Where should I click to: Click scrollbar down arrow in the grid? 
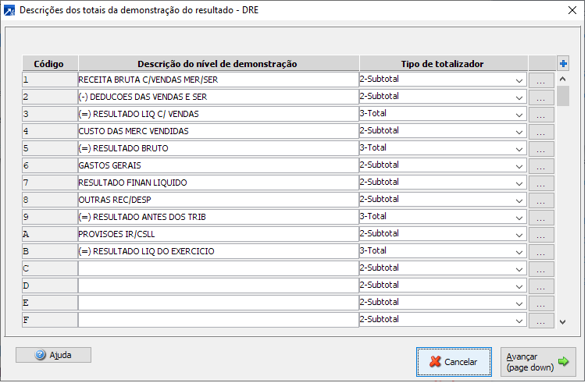pyautogui.click(x=562, y=321)
